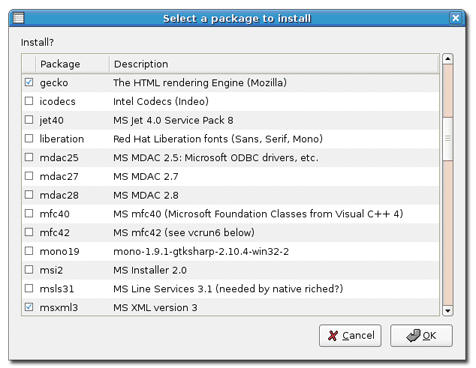
Task: Select "MS MDAC 2.5: Microsoft ODBC drivers" text
Action: click(215, 158)
